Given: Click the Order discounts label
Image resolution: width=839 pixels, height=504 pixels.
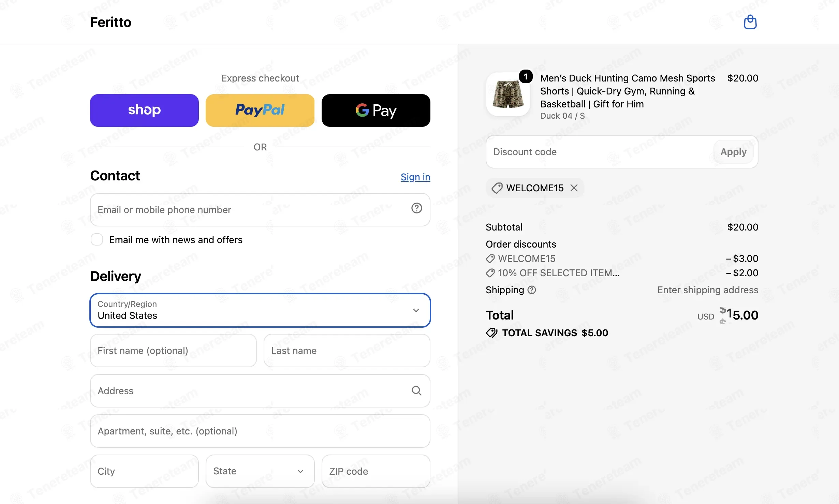Looking at the screenshot, I should point(521,244).
